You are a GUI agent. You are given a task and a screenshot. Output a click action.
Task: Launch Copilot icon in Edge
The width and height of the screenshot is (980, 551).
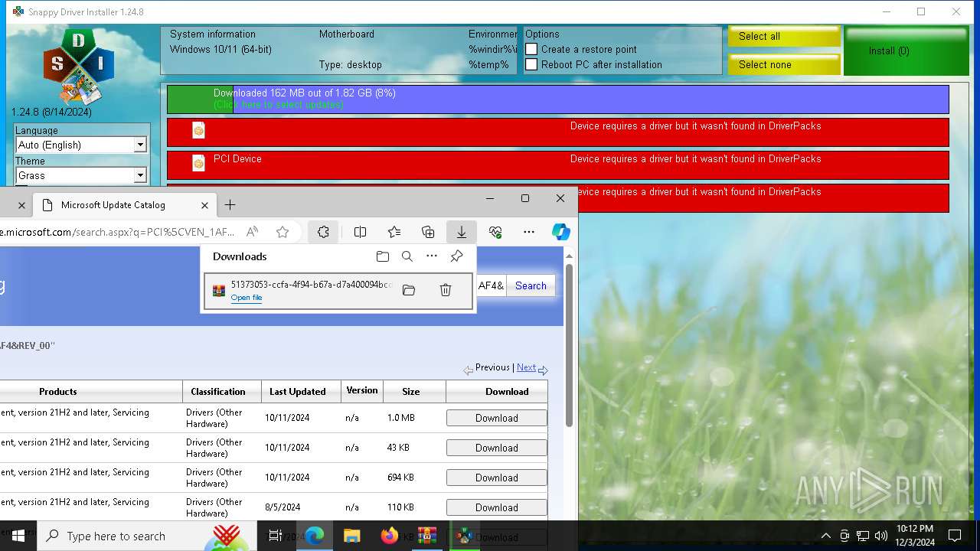(561, 232)
